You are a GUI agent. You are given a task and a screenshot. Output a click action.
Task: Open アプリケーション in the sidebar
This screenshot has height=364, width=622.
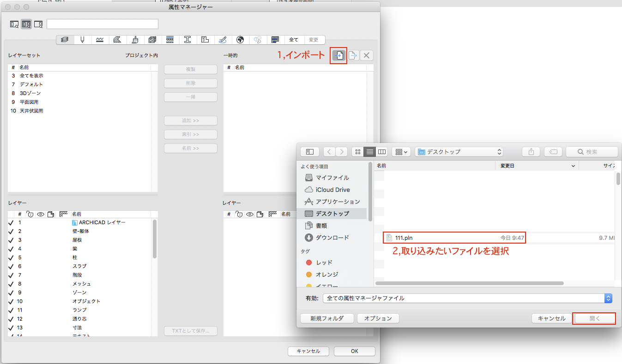tap(332, 202)
